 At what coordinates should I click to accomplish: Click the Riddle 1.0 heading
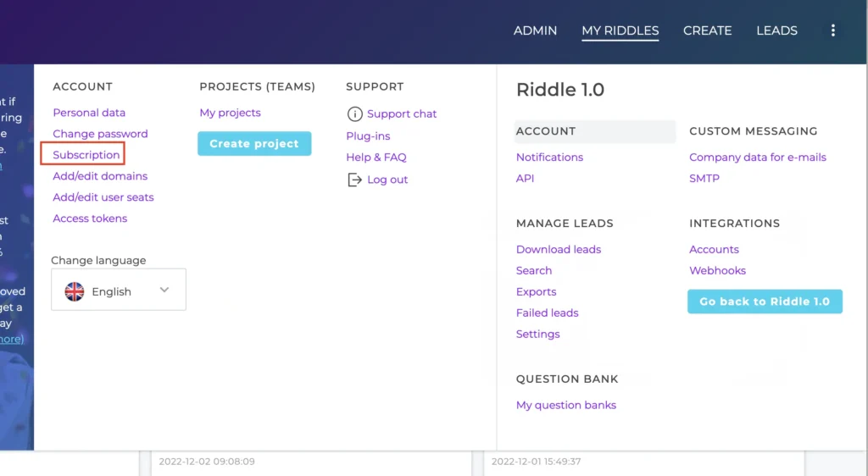click(559, 90)
